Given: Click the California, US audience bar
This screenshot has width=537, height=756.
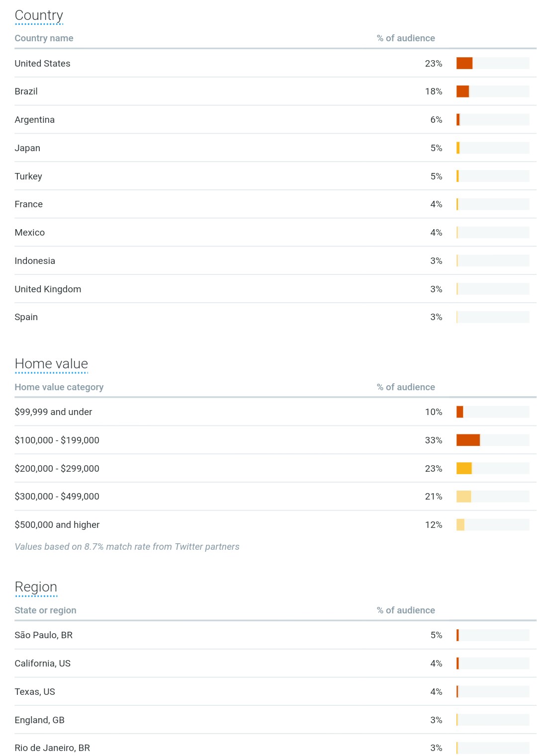Looking at the screenshot, I should pyautogui.click(x=493, y=664).
